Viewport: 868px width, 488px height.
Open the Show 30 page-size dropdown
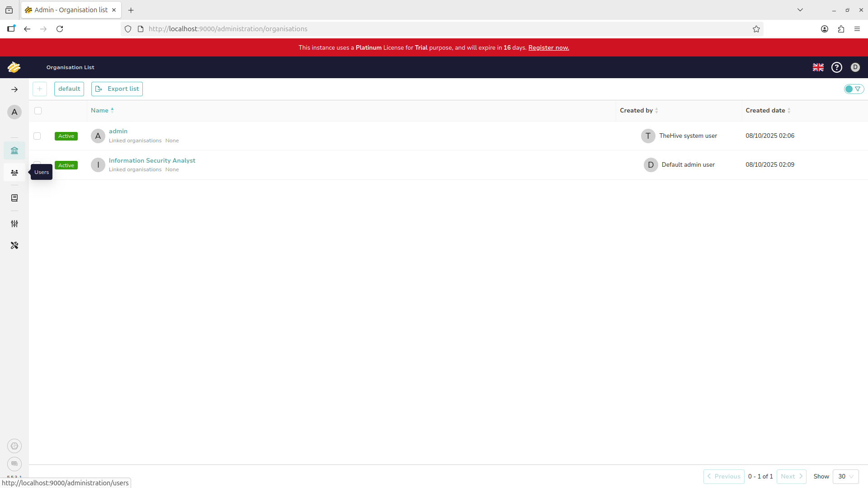pos(845,476)
